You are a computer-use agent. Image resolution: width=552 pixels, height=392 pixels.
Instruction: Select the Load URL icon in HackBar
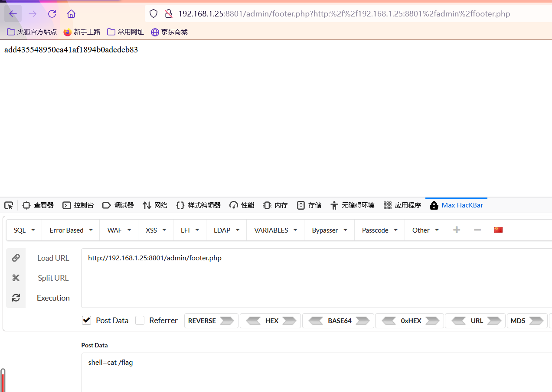[16, 258]
